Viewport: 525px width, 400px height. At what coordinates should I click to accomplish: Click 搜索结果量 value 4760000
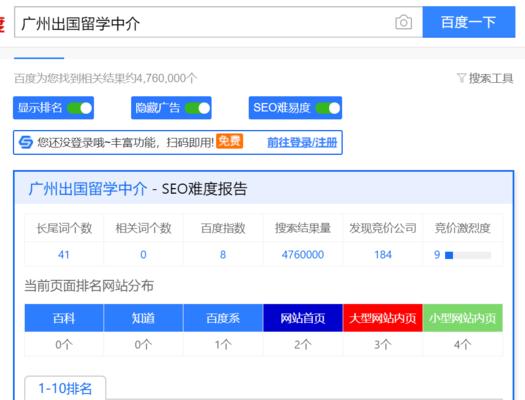[x=303, y=255]
